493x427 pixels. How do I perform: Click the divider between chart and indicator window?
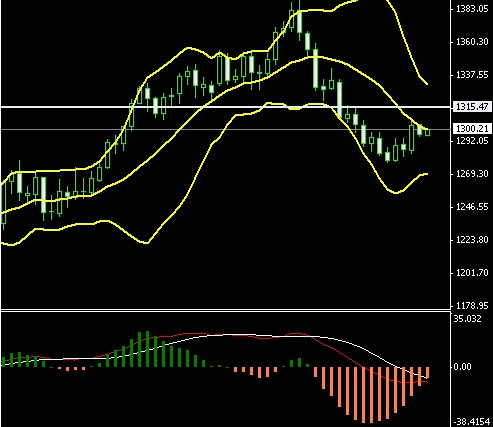point(226,311)
